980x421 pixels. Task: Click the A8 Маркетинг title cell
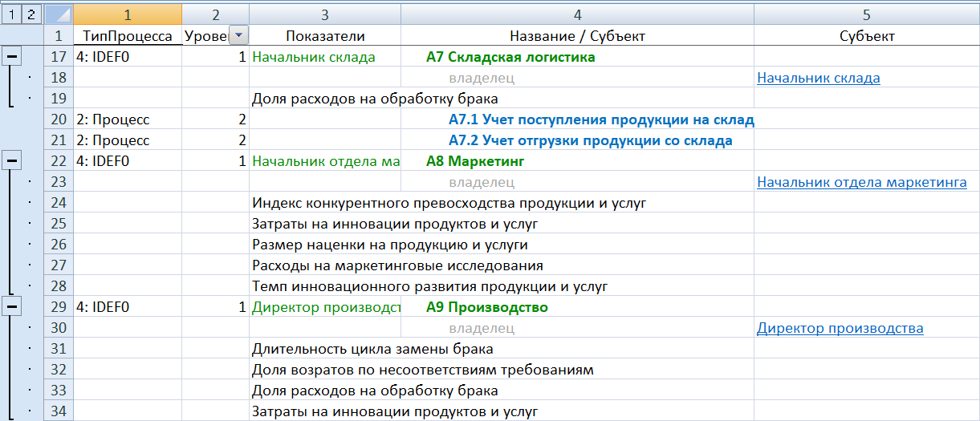pyautogui.click(x=474, y=161)
